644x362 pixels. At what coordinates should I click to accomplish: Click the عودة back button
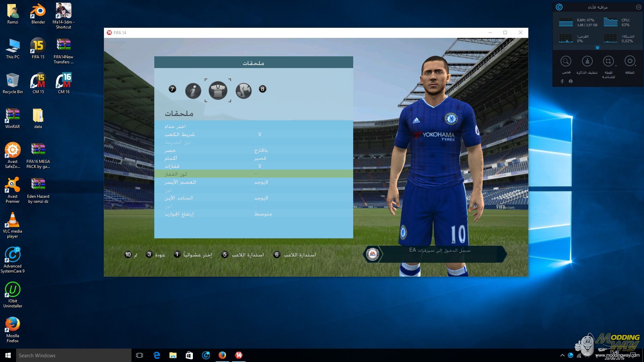click(x=156, y=255)
